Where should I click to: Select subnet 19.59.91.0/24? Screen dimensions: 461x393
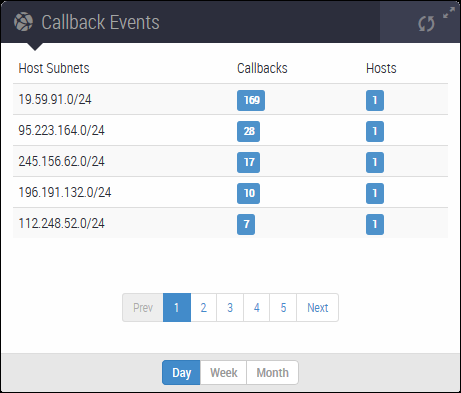(x=55, y=99)
